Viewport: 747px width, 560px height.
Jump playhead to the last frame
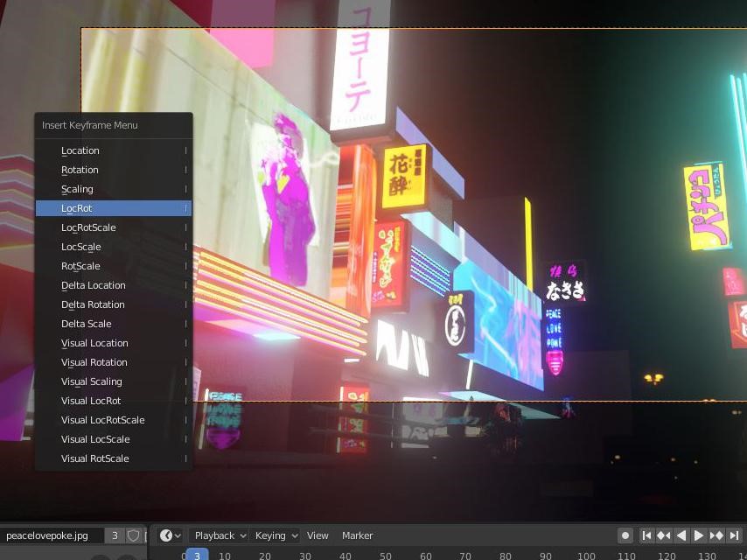pyautogui.click(x=732, y=535)
